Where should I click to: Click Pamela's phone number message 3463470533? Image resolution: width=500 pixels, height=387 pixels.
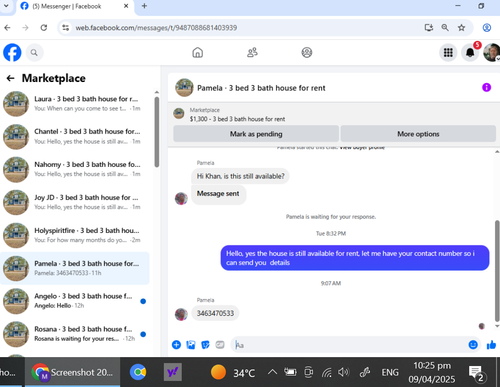(x=215, y=313)
